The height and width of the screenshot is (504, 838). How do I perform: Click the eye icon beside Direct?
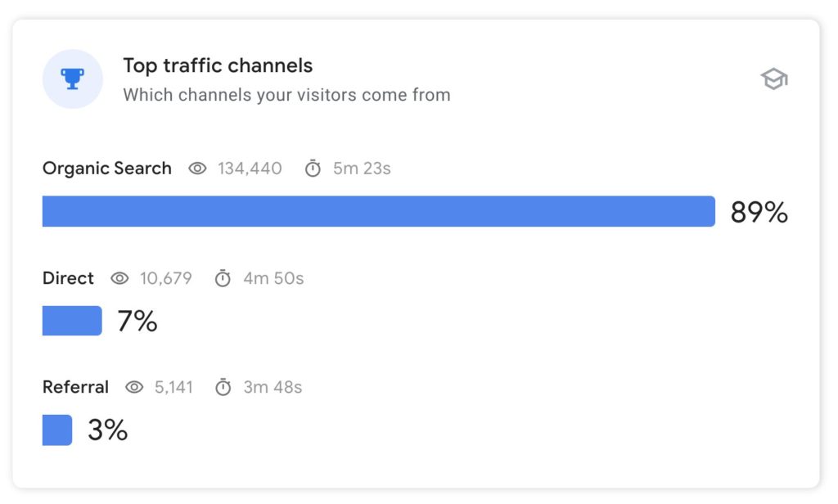(x=119, y=278)
